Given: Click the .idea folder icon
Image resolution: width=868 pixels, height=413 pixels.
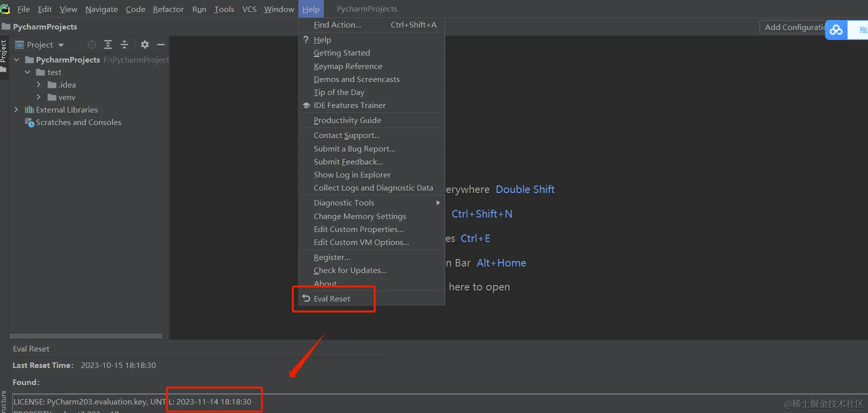Looking at the screenshot, I should coord(52,84).
